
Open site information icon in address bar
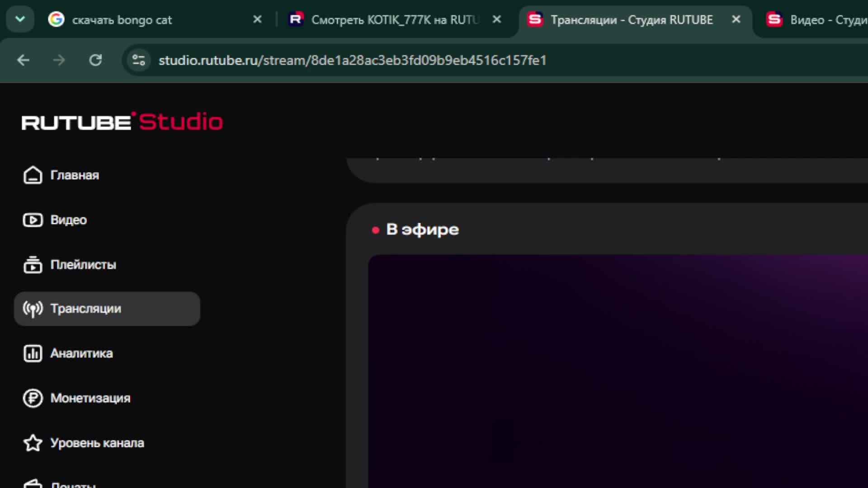tap(138, 60)
